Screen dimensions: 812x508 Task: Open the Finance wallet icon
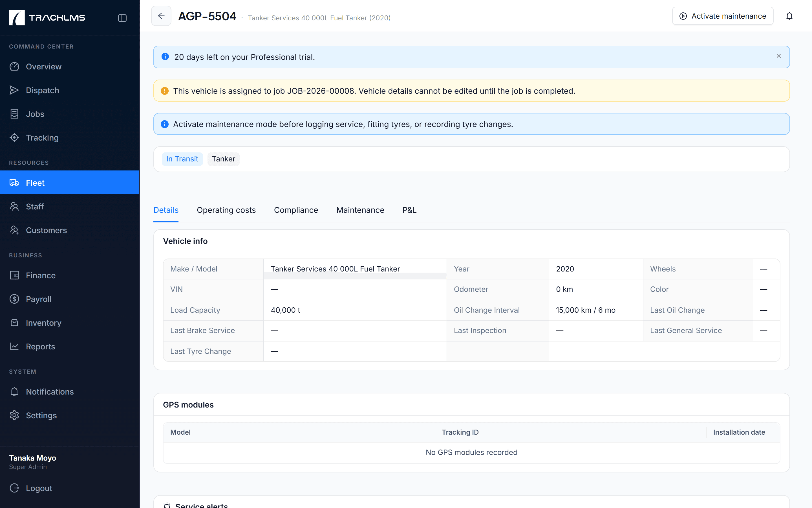14,275
